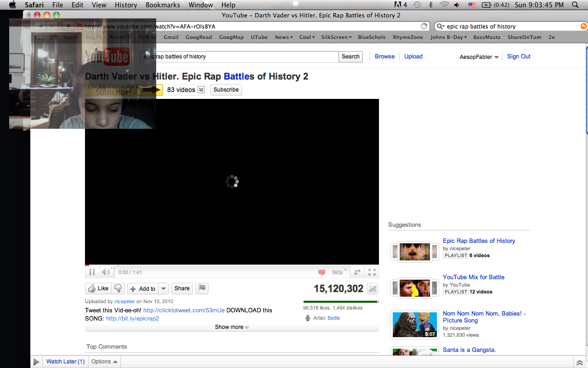This screenshot has height=368, width=588.
Task: Click the Battle artist link
Action: (x=334, y=318)
